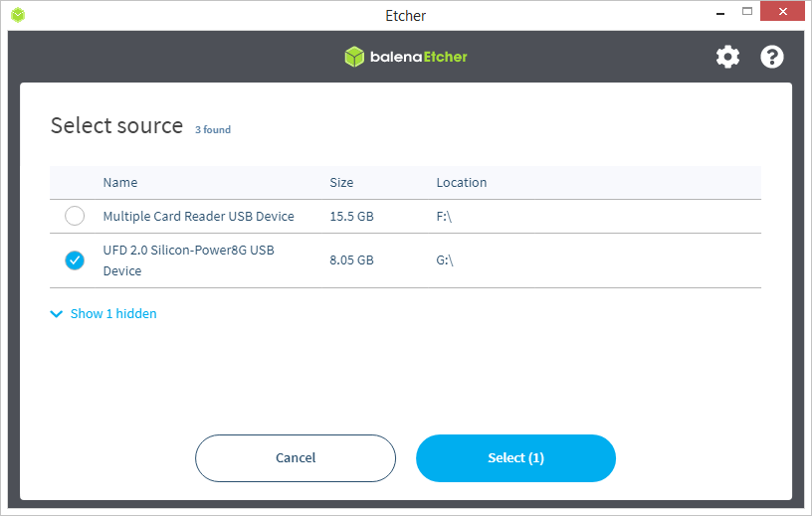The height and width of the screenshot is (516, 812).
Task: Close the Etcher window
Action: coord(785,14)
